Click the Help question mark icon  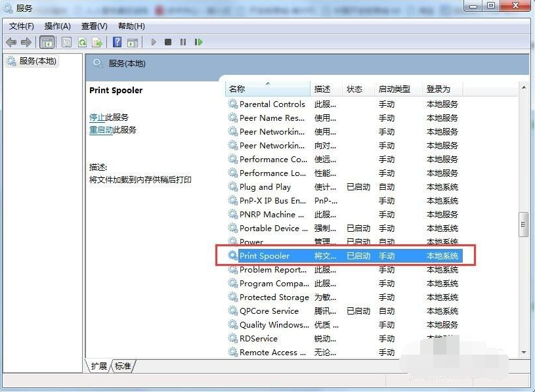click(117, 41)
